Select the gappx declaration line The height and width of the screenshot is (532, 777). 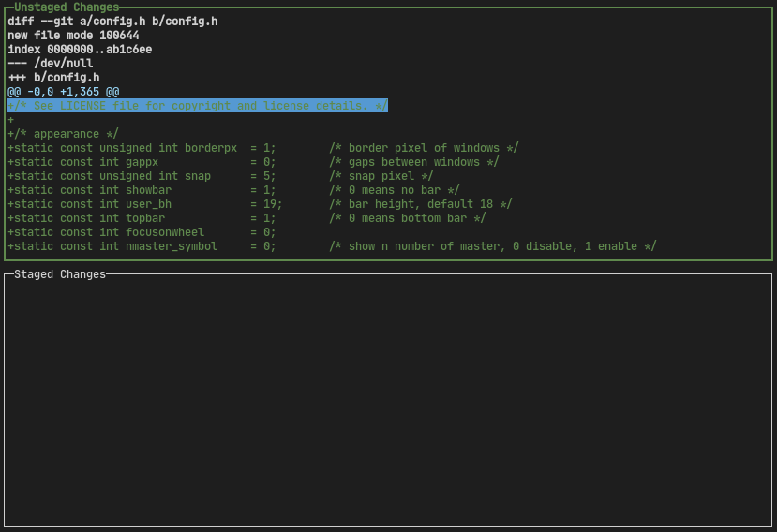(x=141, y=162)
